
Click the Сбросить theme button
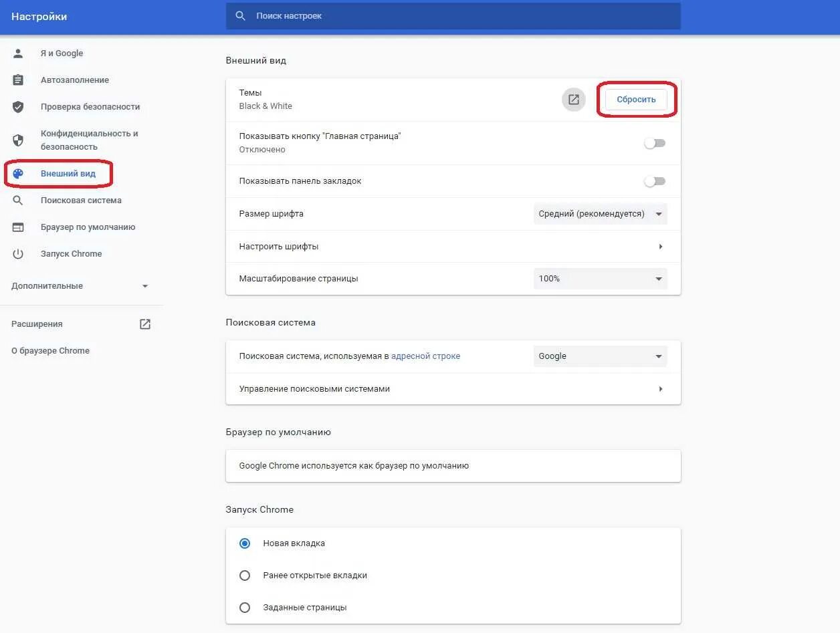[x=636, y=100]
